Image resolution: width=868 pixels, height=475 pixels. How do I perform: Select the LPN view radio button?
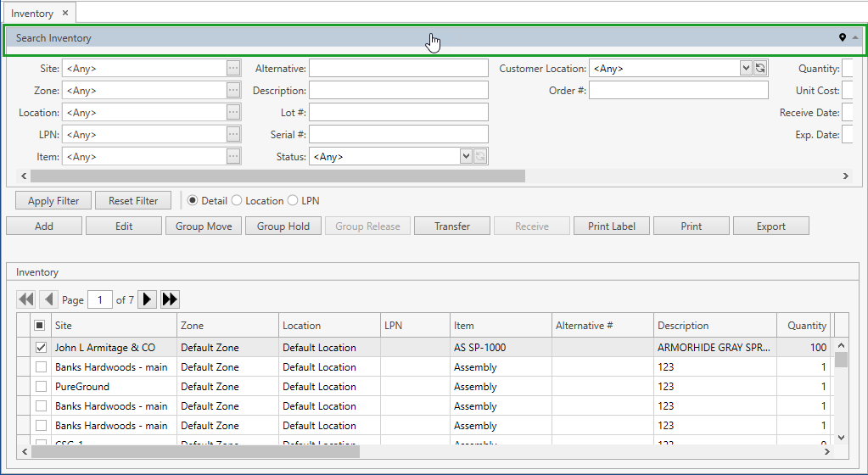(293, 201)
